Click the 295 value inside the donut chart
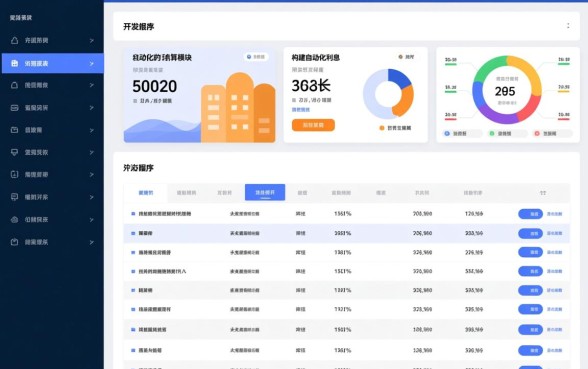Image resolution: width=588 pixels, height=369 pixels. (x=505, y=91)
